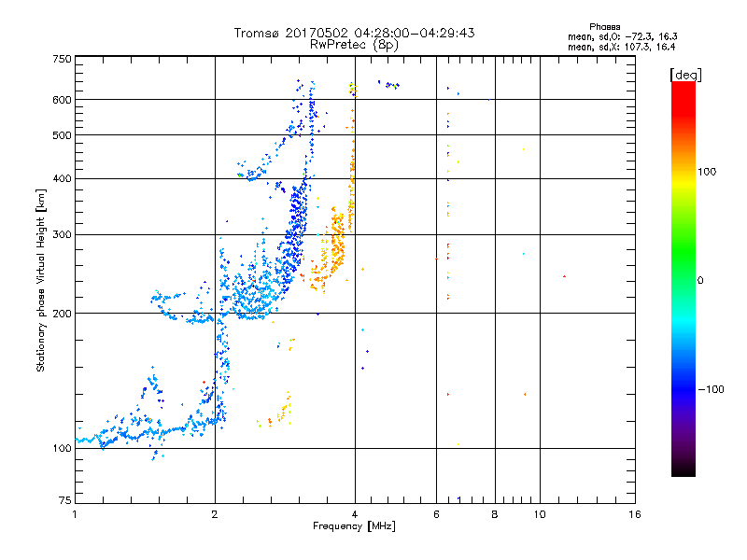Click the y-axis tick label '600'
This screenshot has height=560, width=747.
[62, 100]
